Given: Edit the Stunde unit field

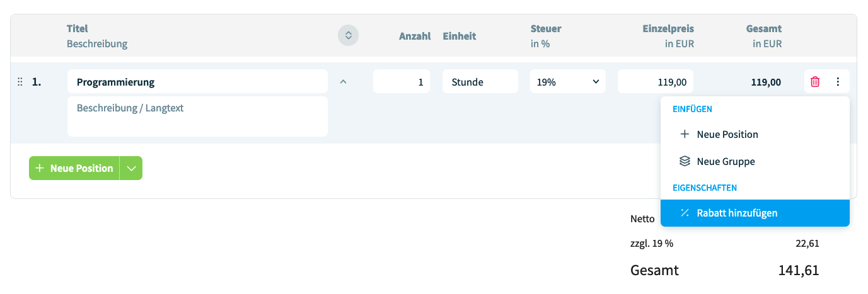Looking at the screenshot, I should [x=480, y=82].
